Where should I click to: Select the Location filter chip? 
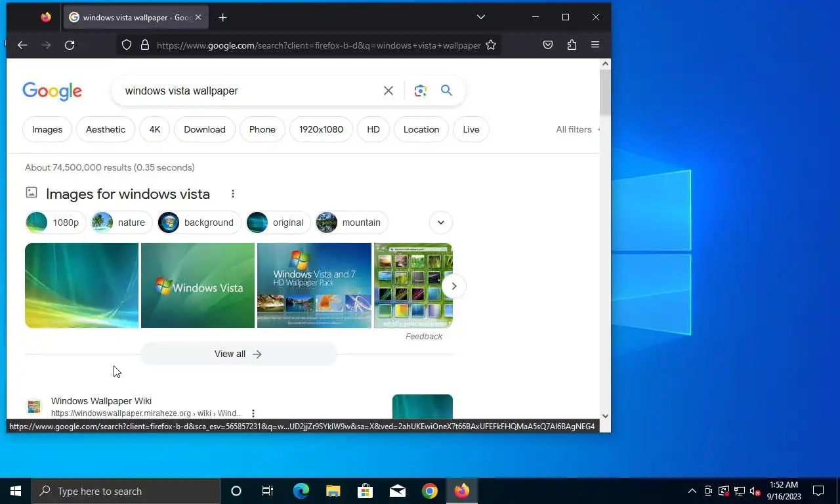[x=421, y=129]
